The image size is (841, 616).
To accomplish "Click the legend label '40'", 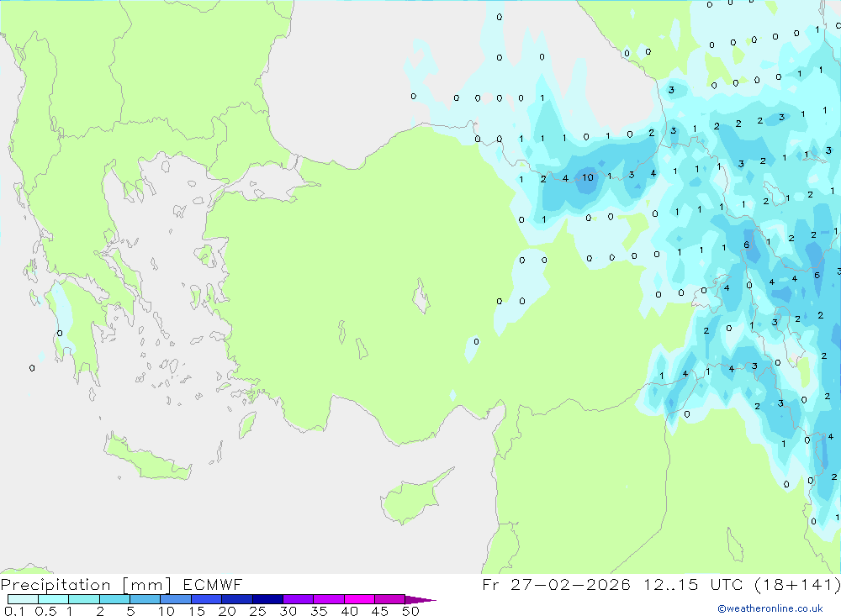I will [349, 611].
